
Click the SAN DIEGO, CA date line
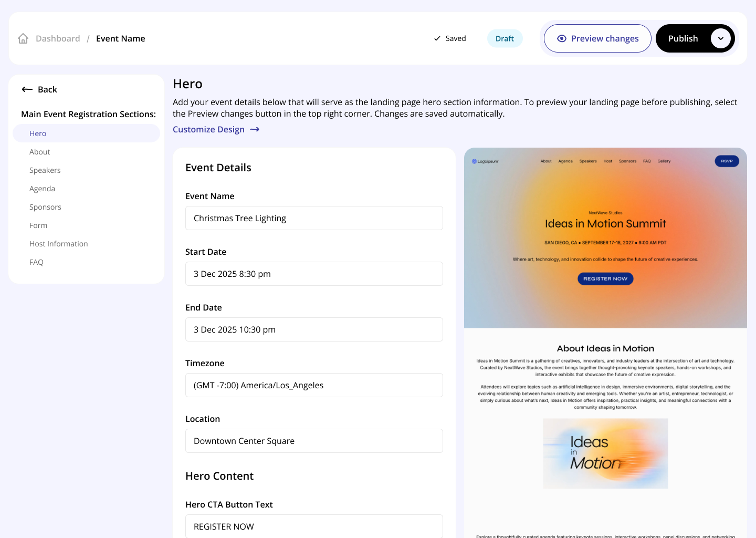tap(605, 243)
